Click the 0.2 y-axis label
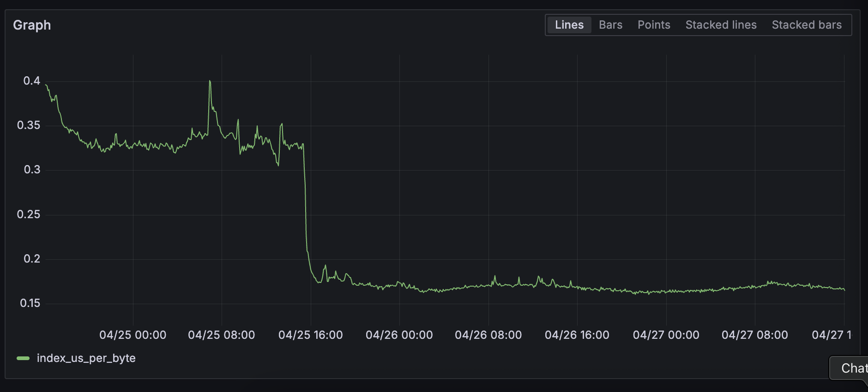The image size is (868, 392). click(x=32, y=259)
